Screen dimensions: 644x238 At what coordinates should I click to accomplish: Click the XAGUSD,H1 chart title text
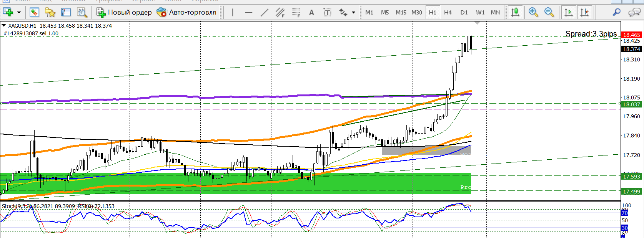coord(22,26)
